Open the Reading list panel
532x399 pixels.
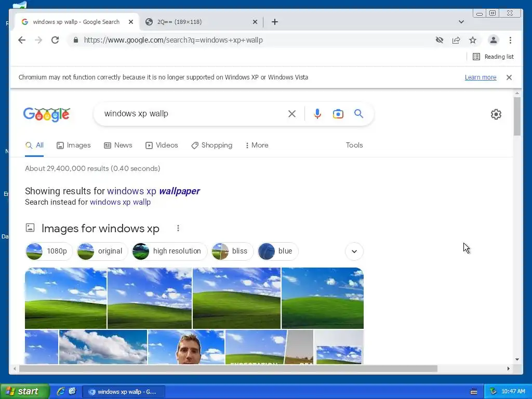pyautogui.click(x=493, y=57)
